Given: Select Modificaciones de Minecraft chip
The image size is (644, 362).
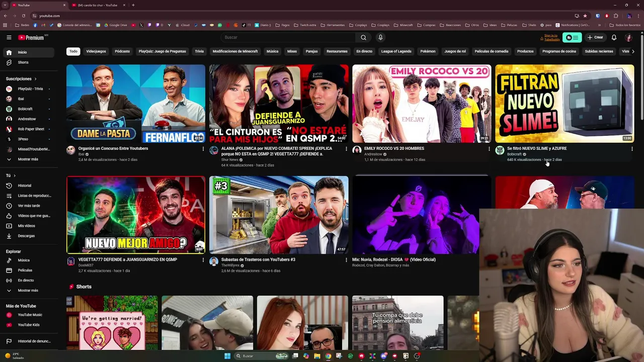Looking at the screenshot, I should pos(235,51).
